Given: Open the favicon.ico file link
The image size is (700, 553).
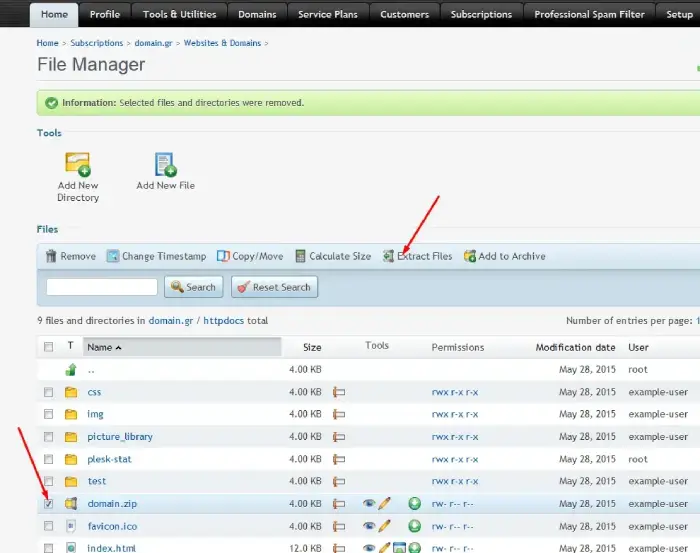Looking at the screenshot, I should click(x=112, y=527).
